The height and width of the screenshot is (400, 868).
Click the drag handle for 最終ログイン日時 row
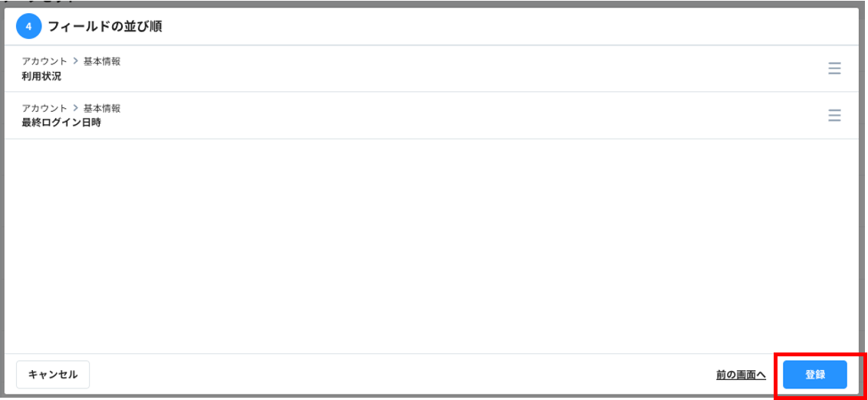[x=834, y=116]
